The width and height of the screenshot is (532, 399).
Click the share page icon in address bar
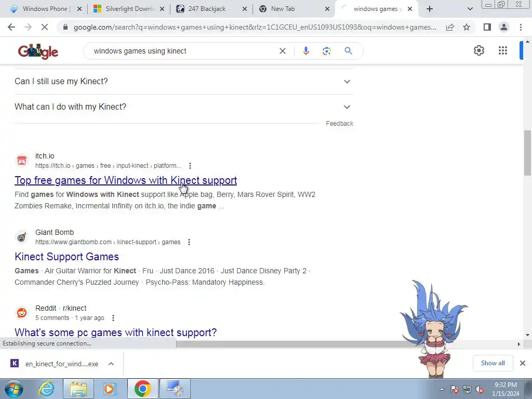coord(450,27)
